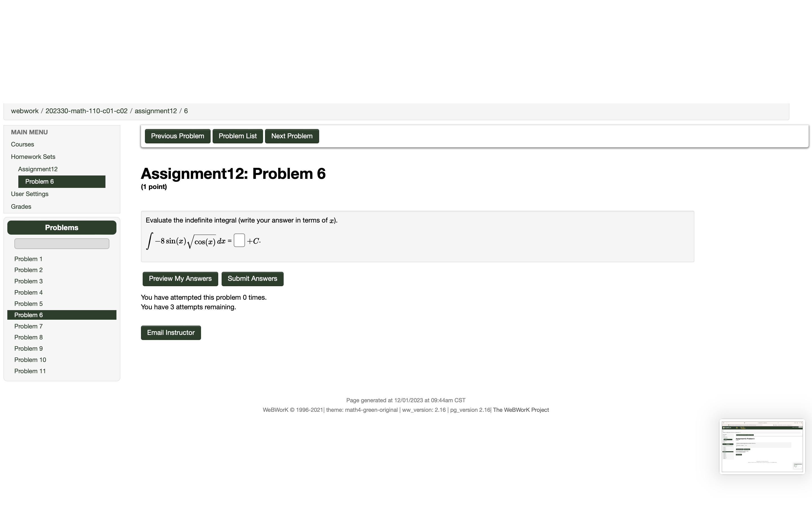Open User Settings
The image size is (812, 507).
pyautogui.click(x=30, y=194)
